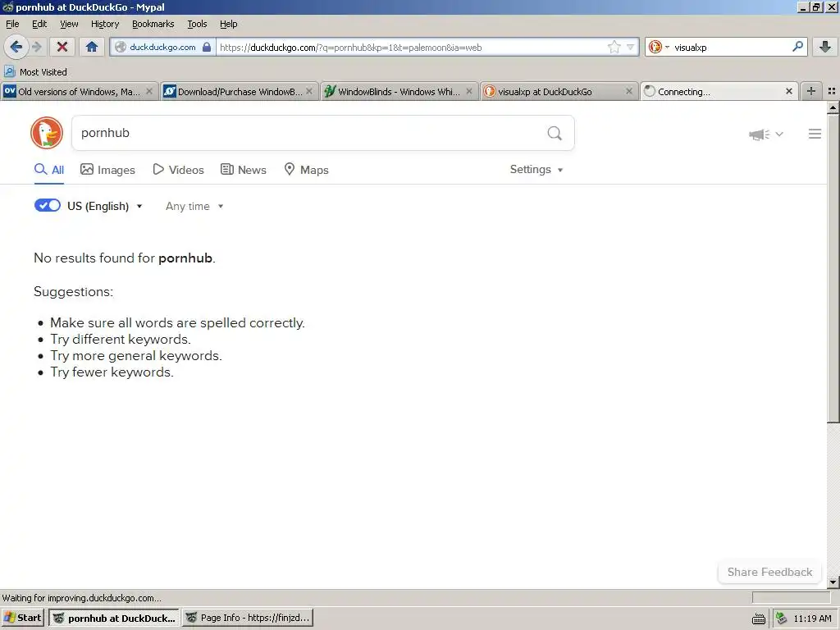Viewport: 840px width, 630px height.
Task: Go back with the back arrow button
Action: click(16, 47)
